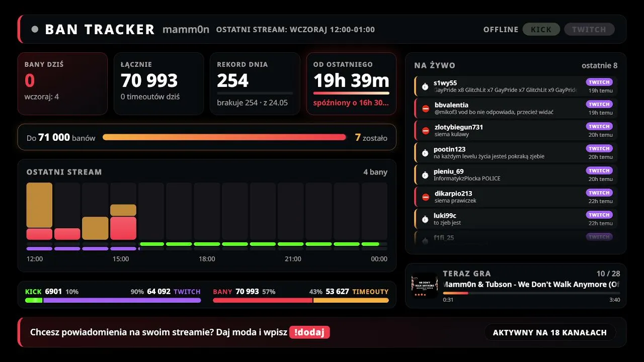
Task: Click the timeout stopwatch icon for pootin123
Action: pos(425,153)
